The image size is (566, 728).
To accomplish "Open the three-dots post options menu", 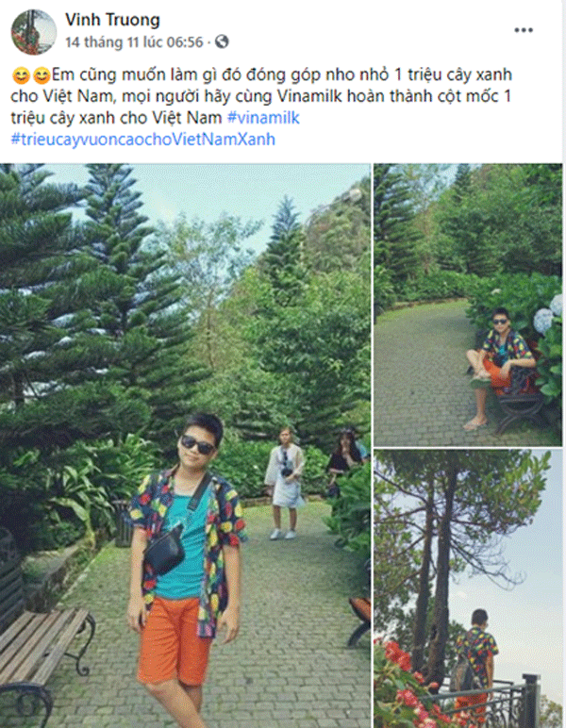I will 524,30.
